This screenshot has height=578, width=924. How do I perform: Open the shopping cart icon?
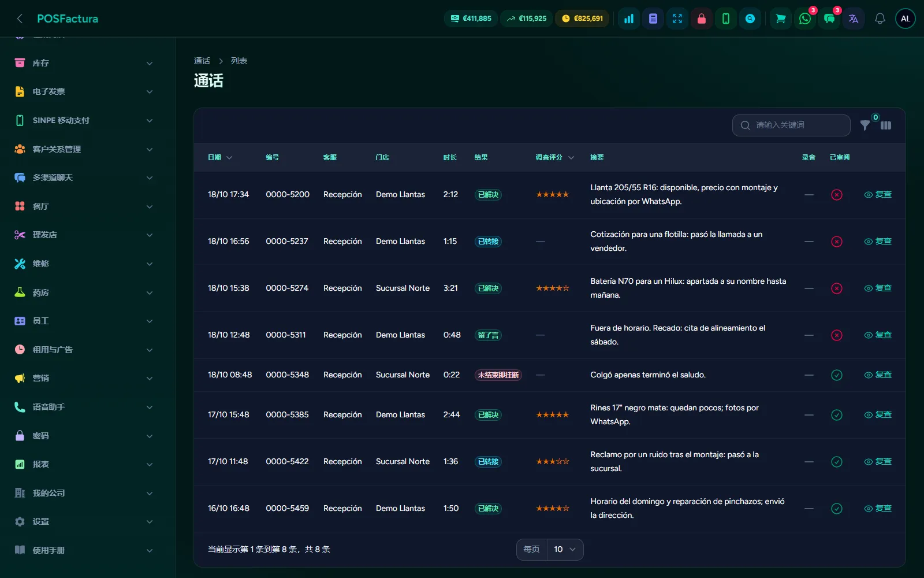pyautogui.click(x=781, y=18)
